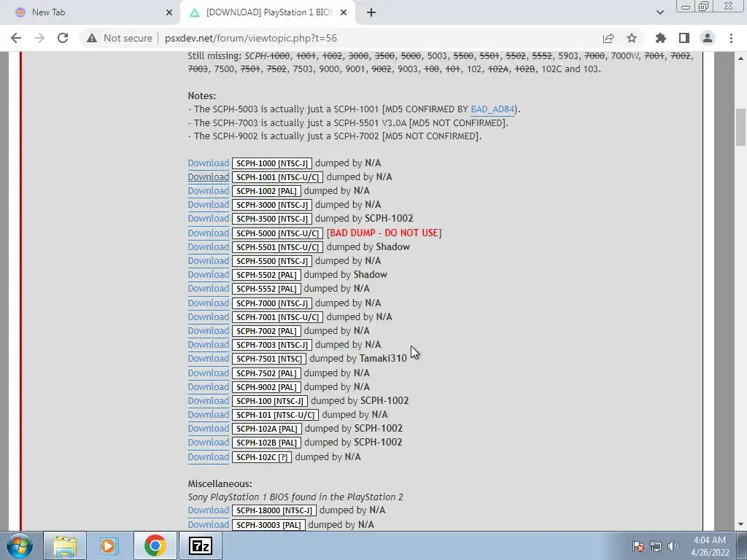Download SCPH-18000 [NTSC-J] BIOS
This screenshot has height=560, width=747.
tap(208, 510)
